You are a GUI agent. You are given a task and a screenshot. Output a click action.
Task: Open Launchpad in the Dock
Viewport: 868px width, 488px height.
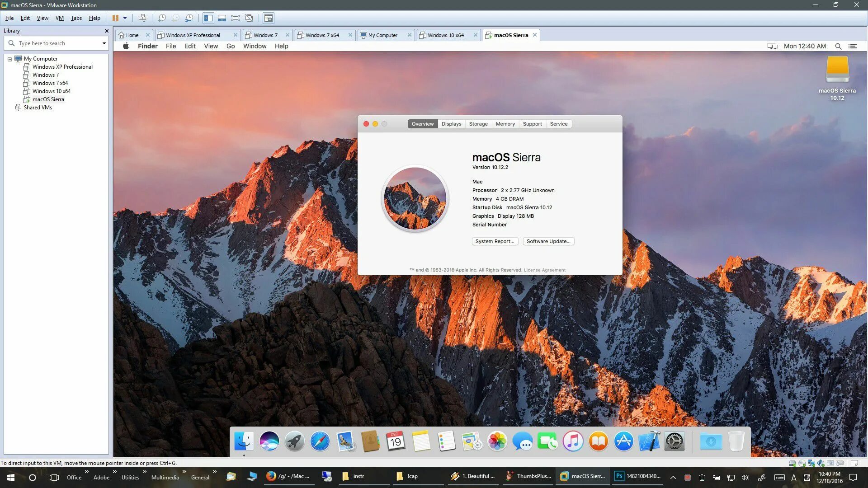click(294, 441)
